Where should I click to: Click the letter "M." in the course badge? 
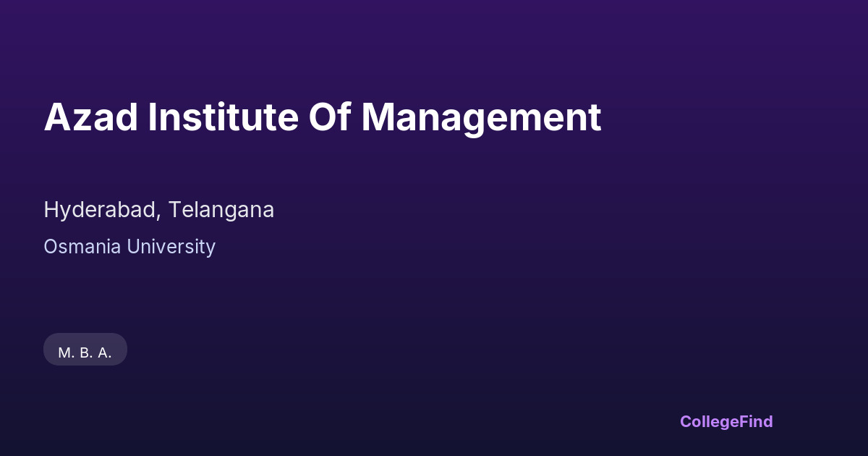coord(67,352)
